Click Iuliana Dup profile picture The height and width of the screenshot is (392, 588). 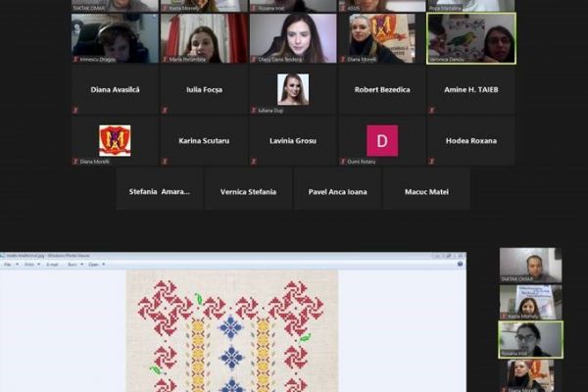point(293,88)
